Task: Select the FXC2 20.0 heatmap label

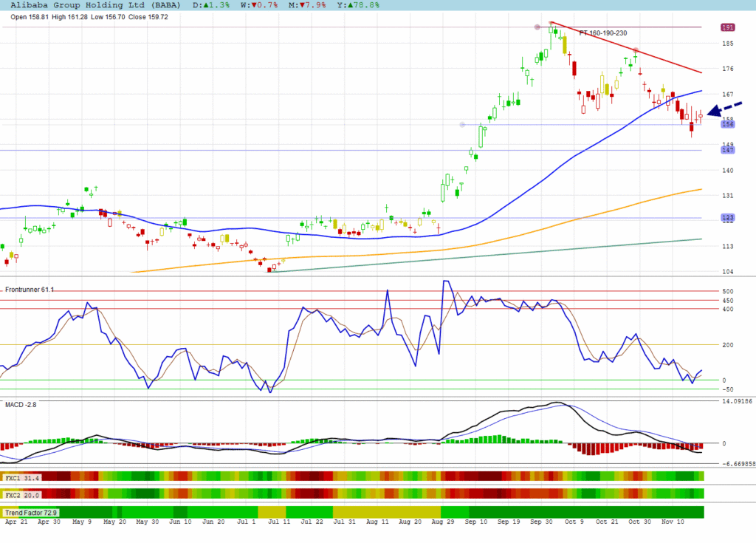Action: [x=22, y=494]
